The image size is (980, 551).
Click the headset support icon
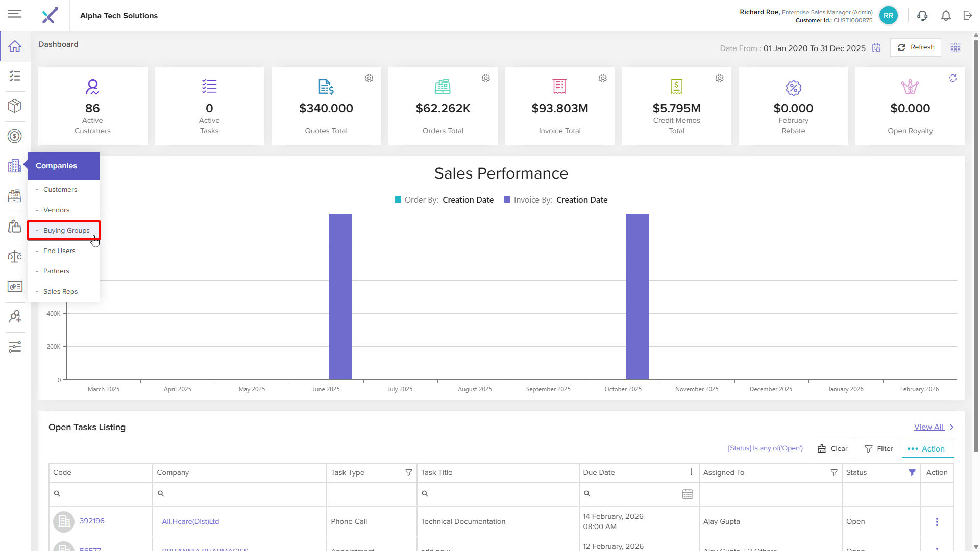[922, 16]
